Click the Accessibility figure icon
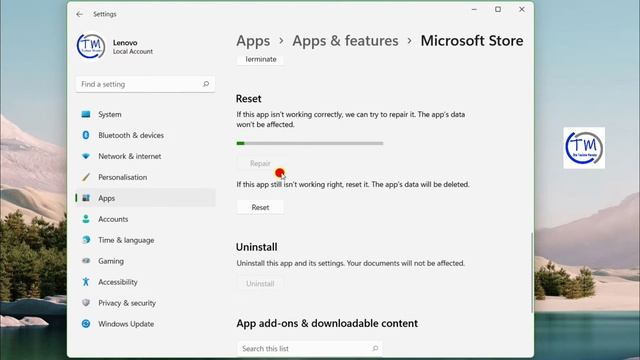Viewport: 640px width, 360px height. pyautogui.click(x=86, y=282)
